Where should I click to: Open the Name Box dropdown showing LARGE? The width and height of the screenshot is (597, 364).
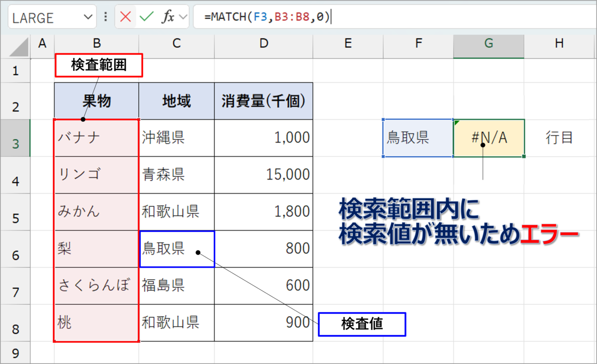tap(88, 17)
